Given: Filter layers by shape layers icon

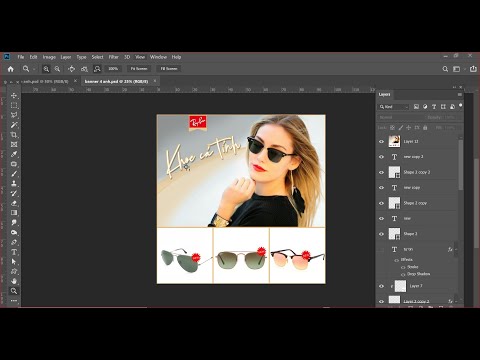Looking at the screenshot, I should point(443,107).
